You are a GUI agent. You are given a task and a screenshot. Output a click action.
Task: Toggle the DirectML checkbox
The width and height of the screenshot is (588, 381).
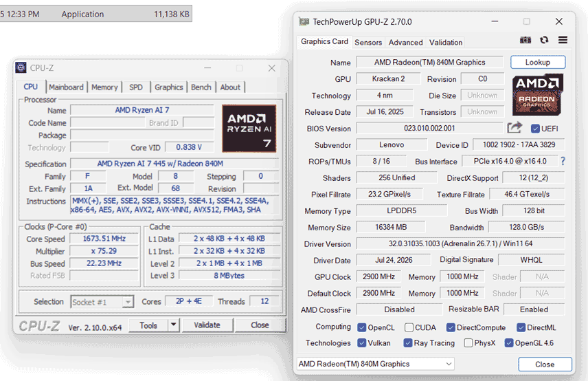(x=521, y=327)
